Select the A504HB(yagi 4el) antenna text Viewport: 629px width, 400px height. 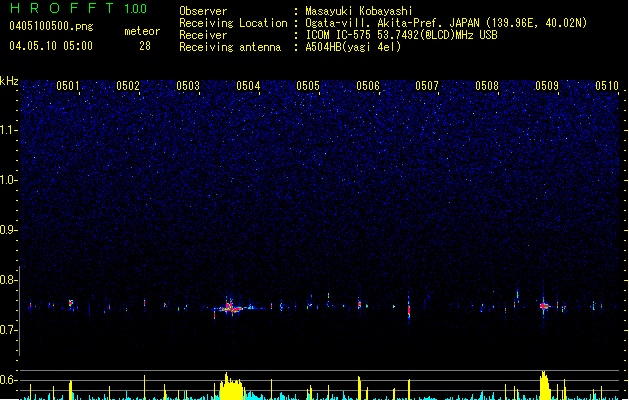(x=353, y=47)
